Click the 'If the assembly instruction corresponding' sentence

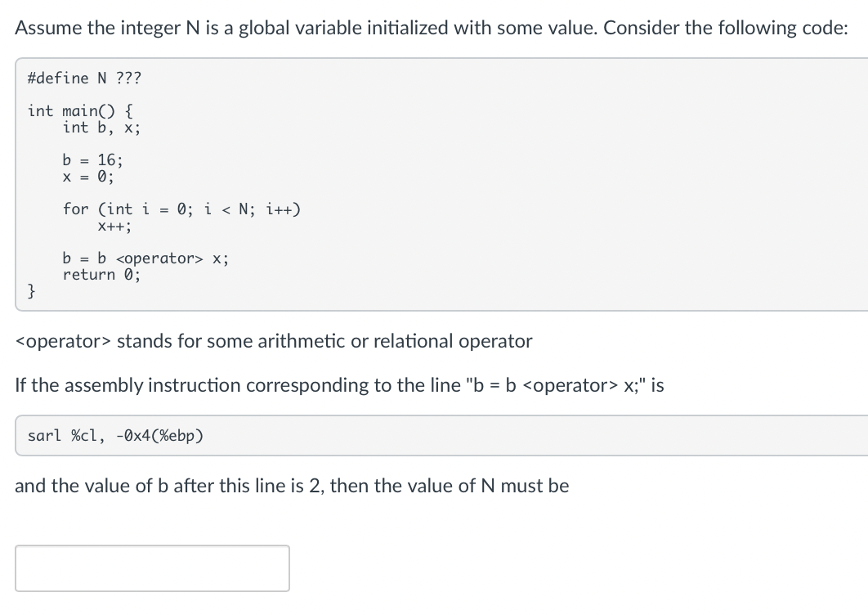tap(339, 385)
